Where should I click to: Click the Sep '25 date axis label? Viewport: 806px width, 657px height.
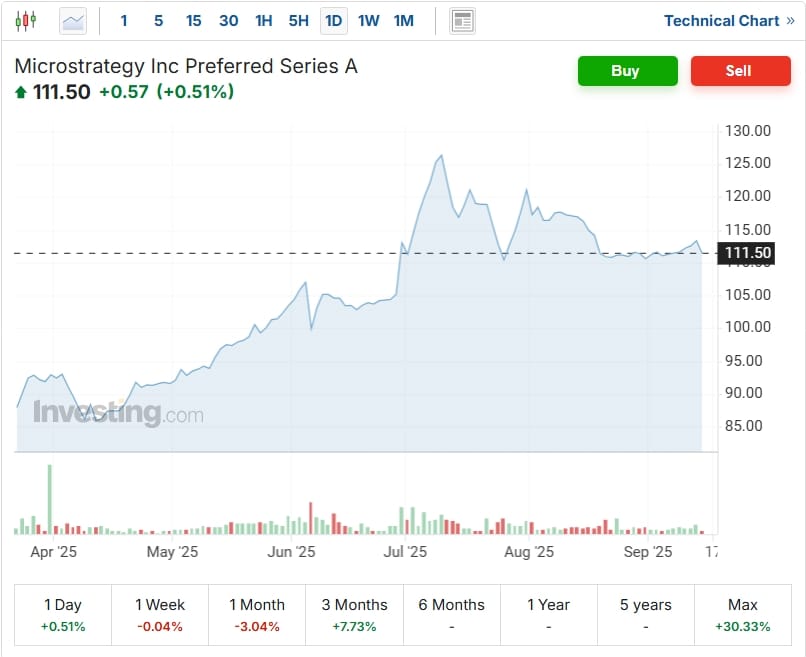[x=648, y=552]
